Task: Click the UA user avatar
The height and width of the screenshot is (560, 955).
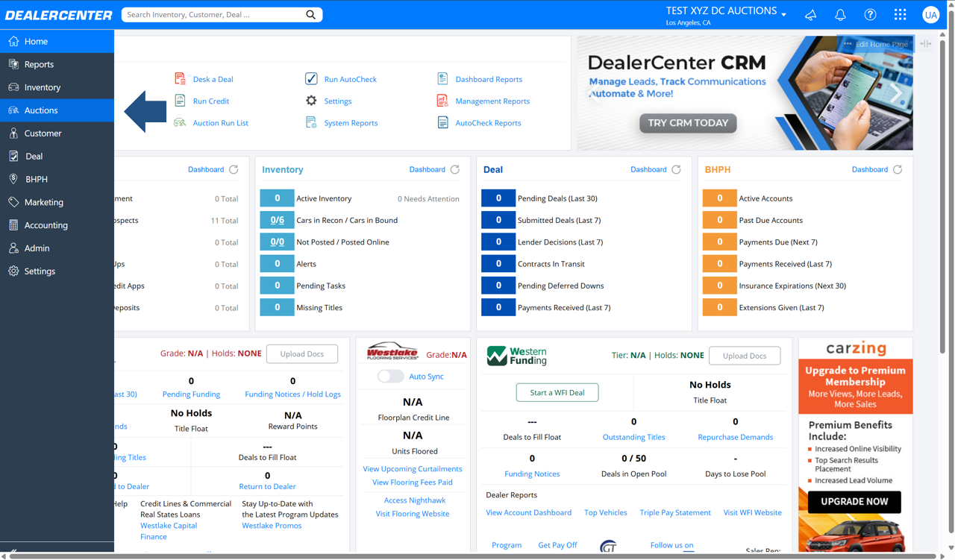Action: click(x=930, y=15)
